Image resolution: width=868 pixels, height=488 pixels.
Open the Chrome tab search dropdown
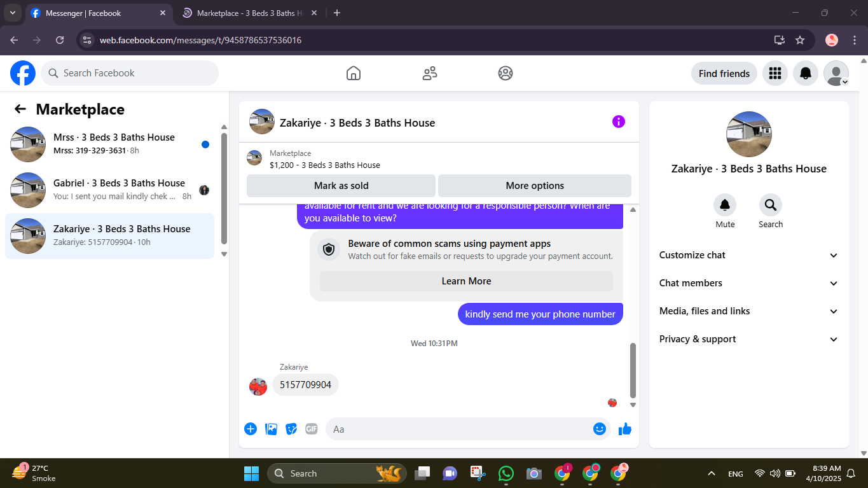(x=13, y=13)
